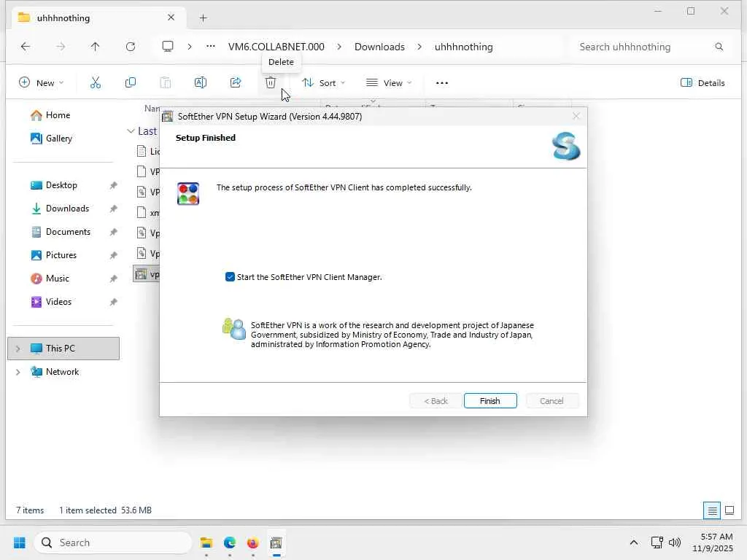Click SoftEther setup icon in taskbar
Image resolution: width=747 pixels, height=560 pixels.
click(x=276, y=542)
